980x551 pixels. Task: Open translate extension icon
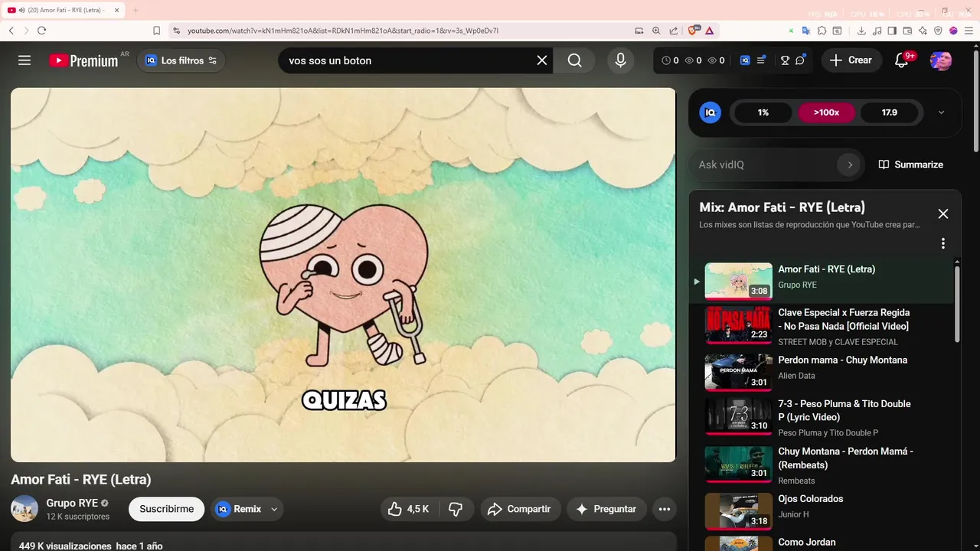[805, 31]
